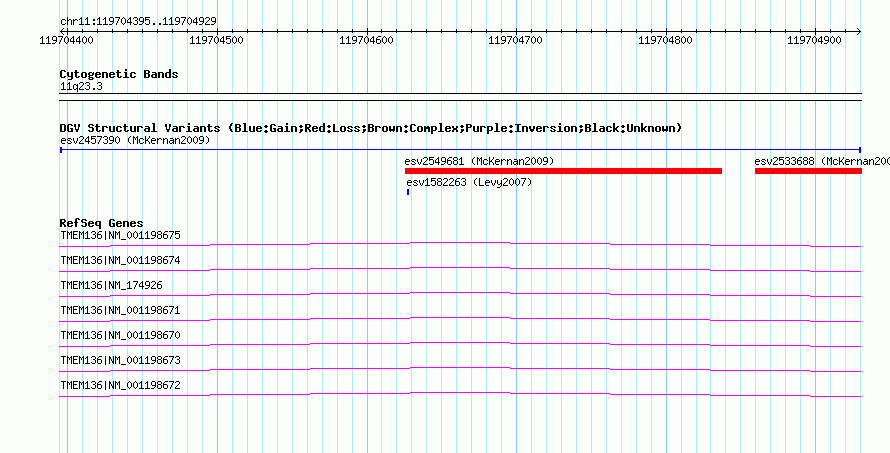Click the Cytogenetic Bands track title
The image size is (890, 453).
[x=119, y=74]
